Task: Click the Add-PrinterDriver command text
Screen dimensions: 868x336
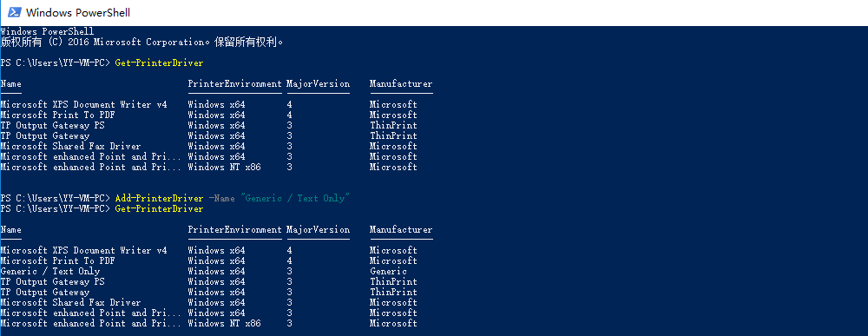Action: click(x=160, y=198)
